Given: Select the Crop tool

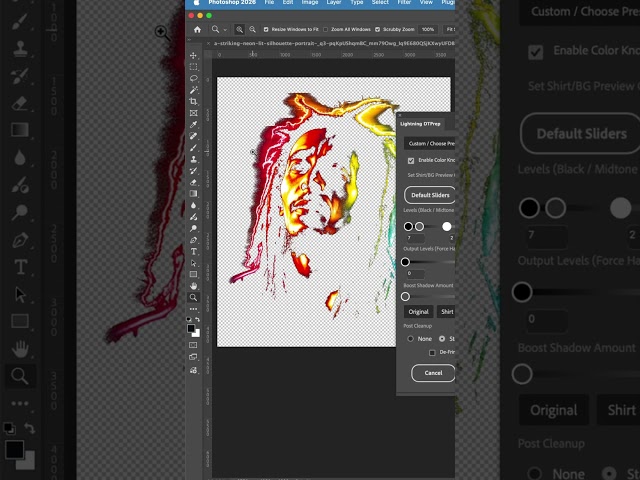Looking at the screenshot, I should coord(193,101).
